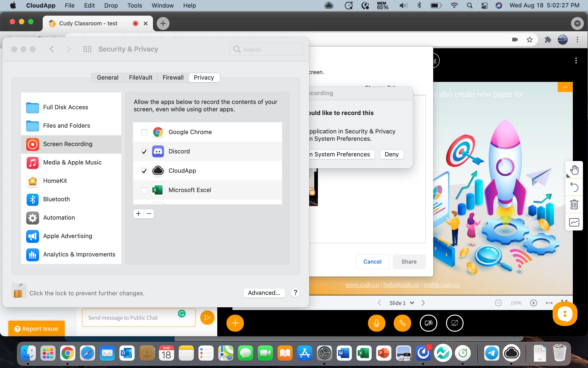Open Full Disk Access category
588x368 pixels.
tap(71, 107)
